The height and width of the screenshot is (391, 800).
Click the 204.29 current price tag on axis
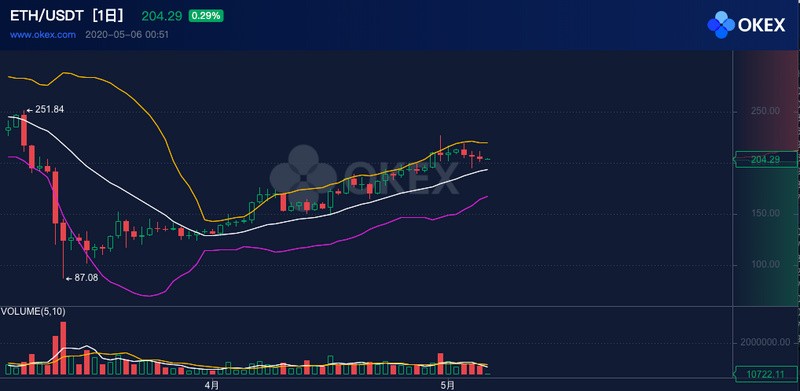coord(765,160)
